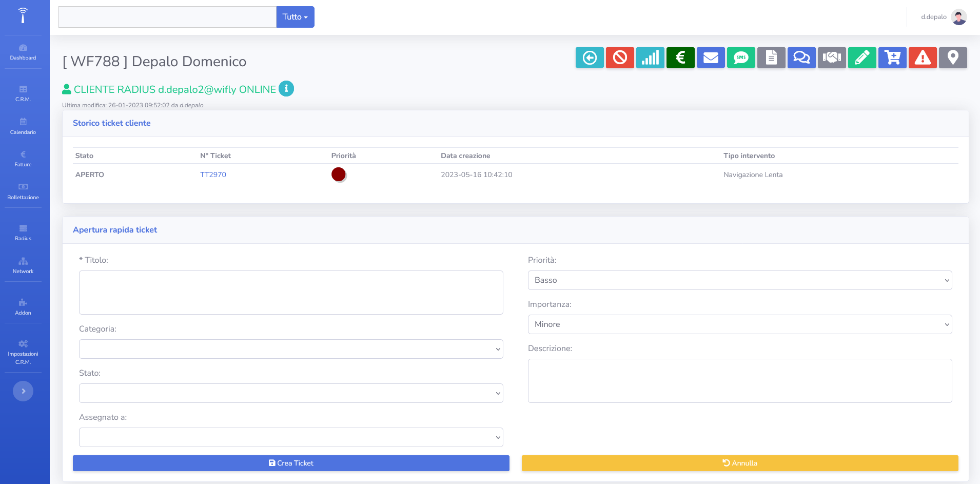Go to Dashboard in sidebar
This screenshot has width=980, height=484.
point(23,52)
